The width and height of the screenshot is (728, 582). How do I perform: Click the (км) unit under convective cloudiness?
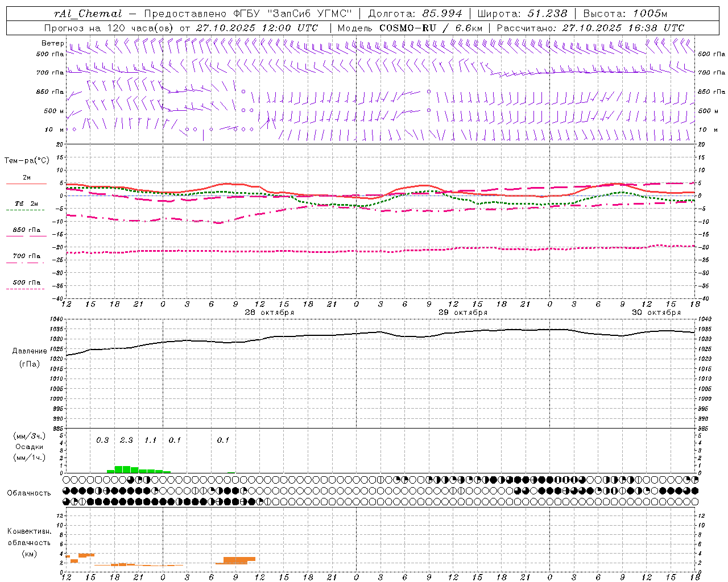29,553
